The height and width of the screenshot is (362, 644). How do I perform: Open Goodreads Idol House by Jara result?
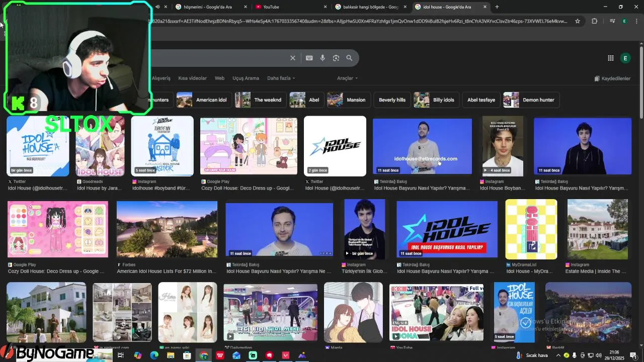click(x=100, y=188)
